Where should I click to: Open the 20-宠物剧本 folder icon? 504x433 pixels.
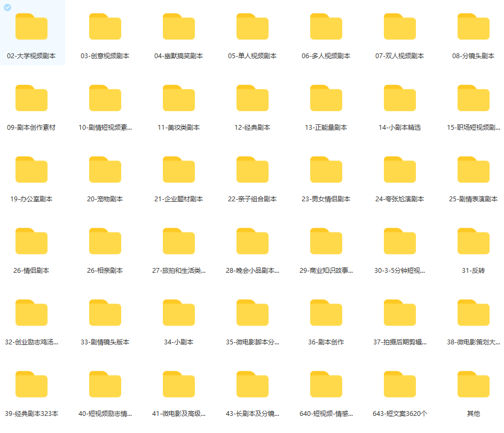[x=105, y=170]
